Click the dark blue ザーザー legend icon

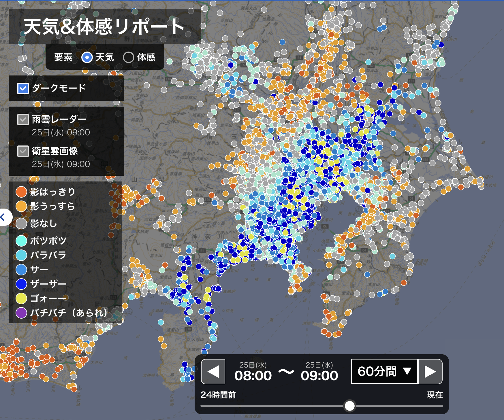(21, 284)
